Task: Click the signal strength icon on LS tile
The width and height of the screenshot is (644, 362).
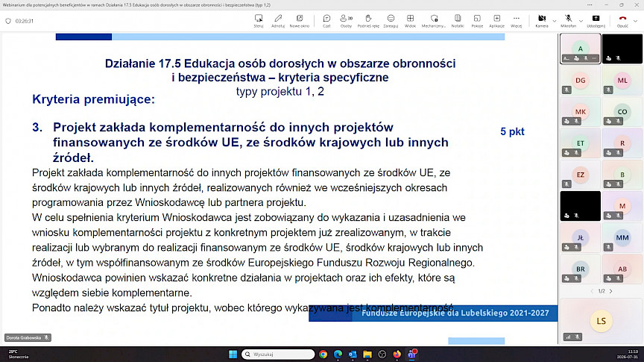Action: pyautogui.click(x=569, y=337)
